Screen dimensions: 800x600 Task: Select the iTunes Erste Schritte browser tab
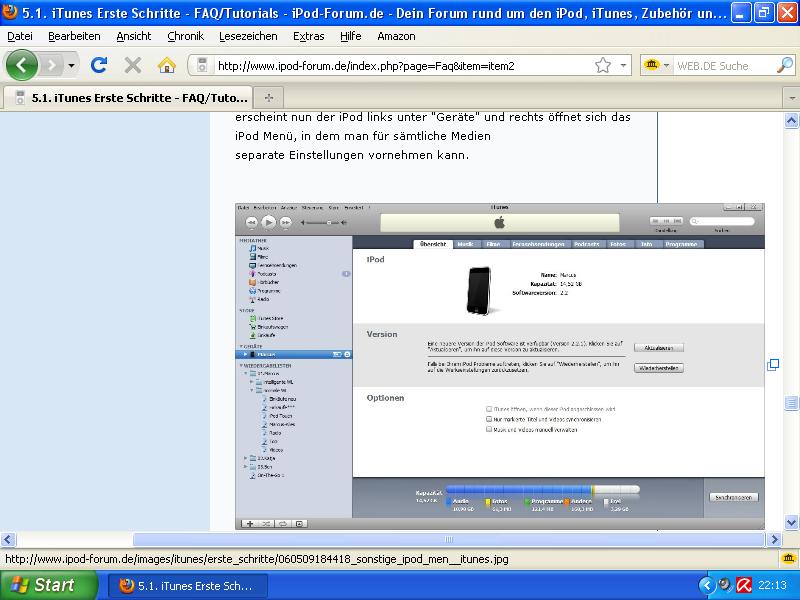[x=128, y=97]
